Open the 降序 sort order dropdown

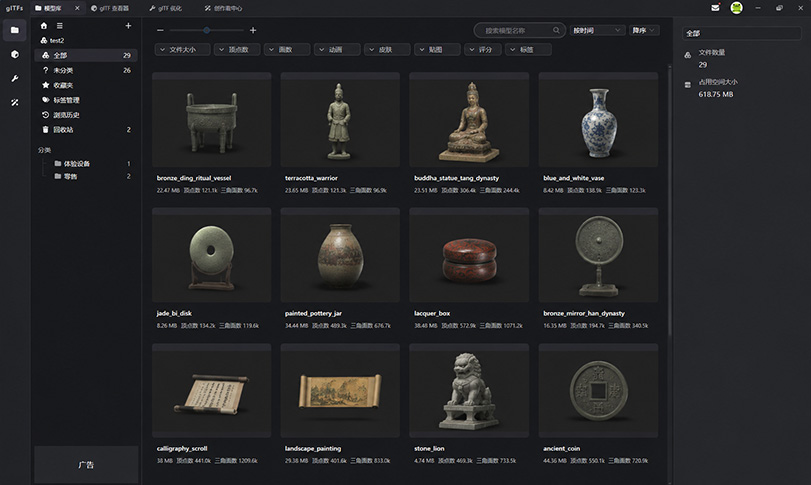tap(644, 31)
